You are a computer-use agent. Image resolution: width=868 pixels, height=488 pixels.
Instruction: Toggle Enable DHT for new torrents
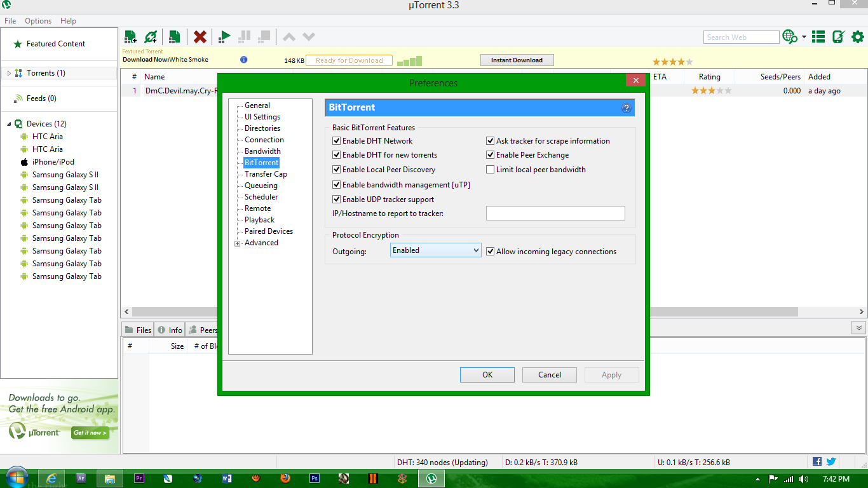coord(337,155)
